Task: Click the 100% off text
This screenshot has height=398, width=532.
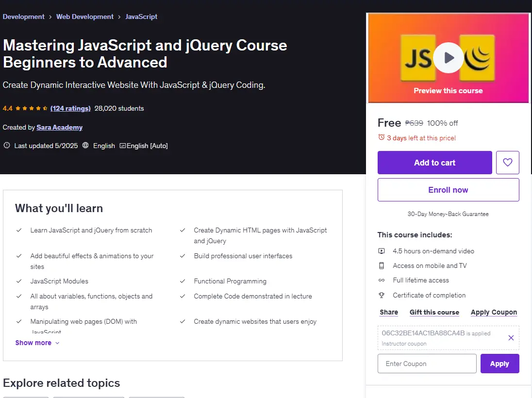Action: pyautogui.click(x=442, y=123)
